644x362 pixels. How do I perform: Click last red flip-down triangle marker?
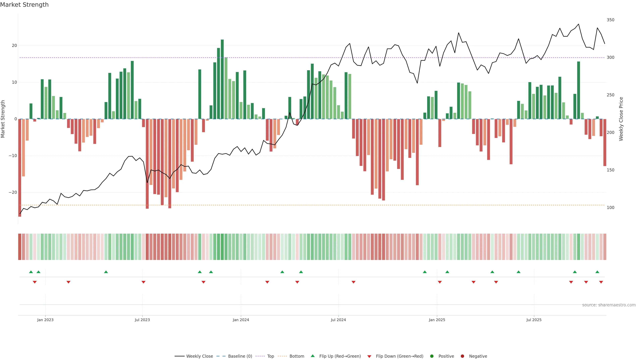[x=601, y=282]
